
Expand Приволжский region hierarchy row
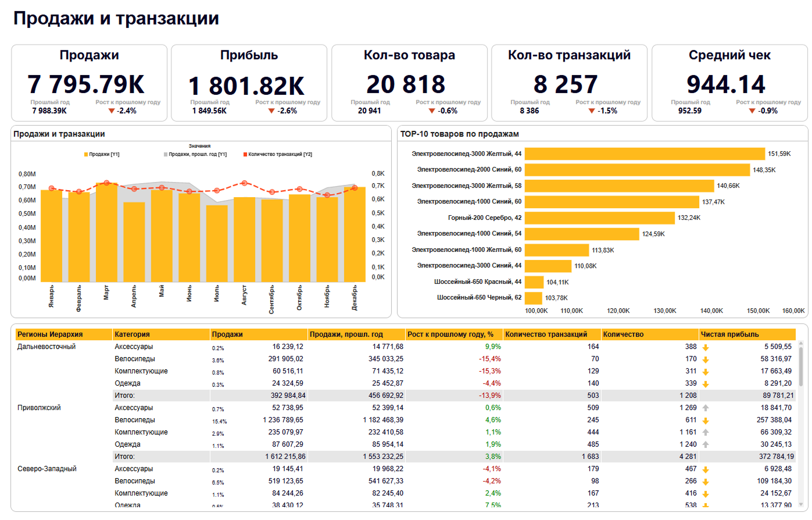coord(39,408)
